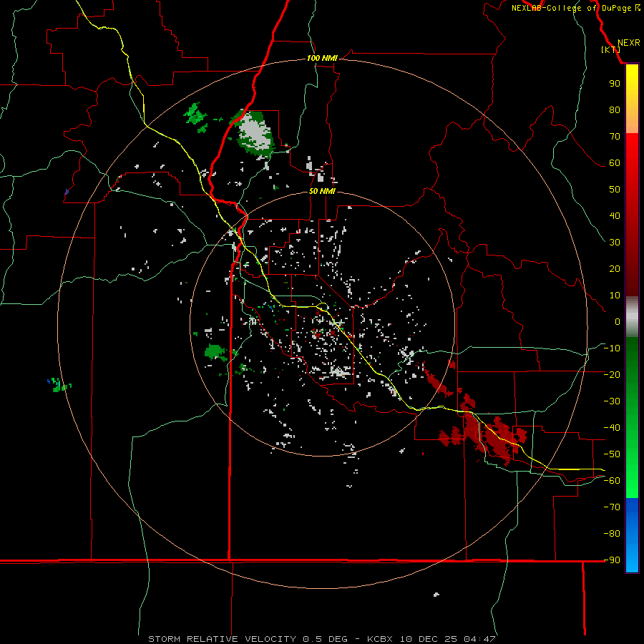Click the positive 90 knot scale label
The width and height of the screenshot is (644, 644).
point(615,84)
